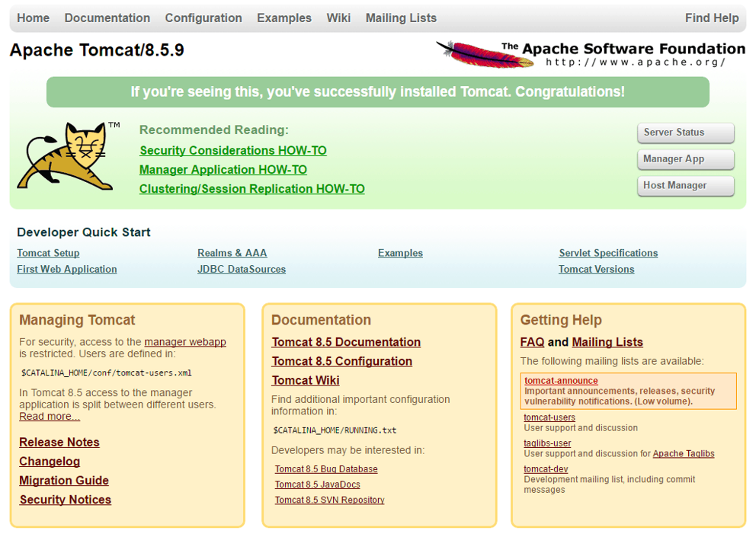View the Migration Guide

coord(63,480)
